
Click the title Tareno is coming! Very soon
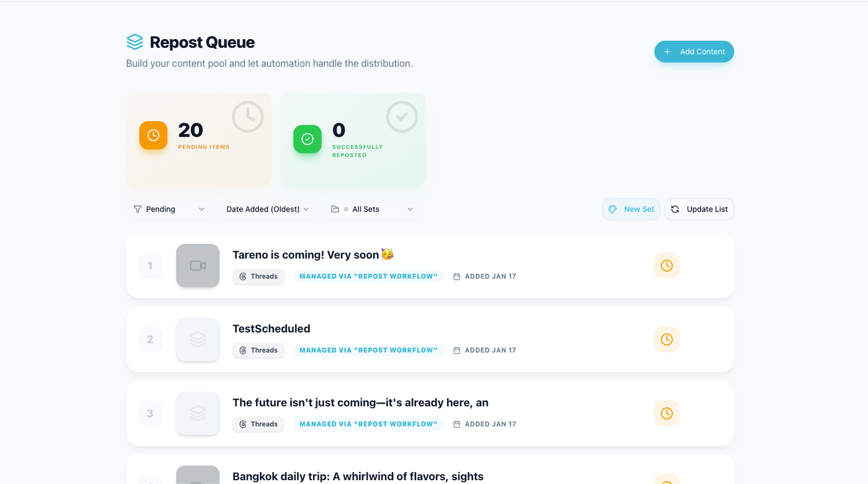click(x=313, y=254)
